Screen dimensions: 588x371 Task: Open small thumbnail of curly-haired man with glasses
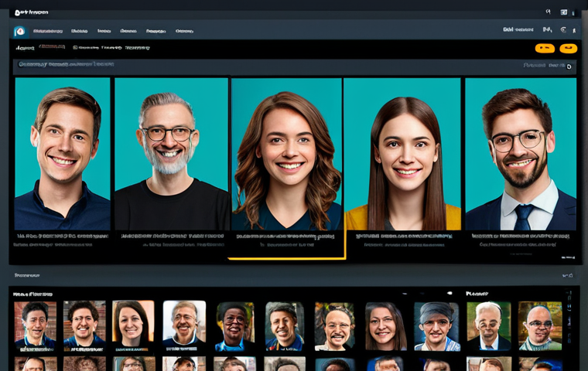[x=84, y=325]
